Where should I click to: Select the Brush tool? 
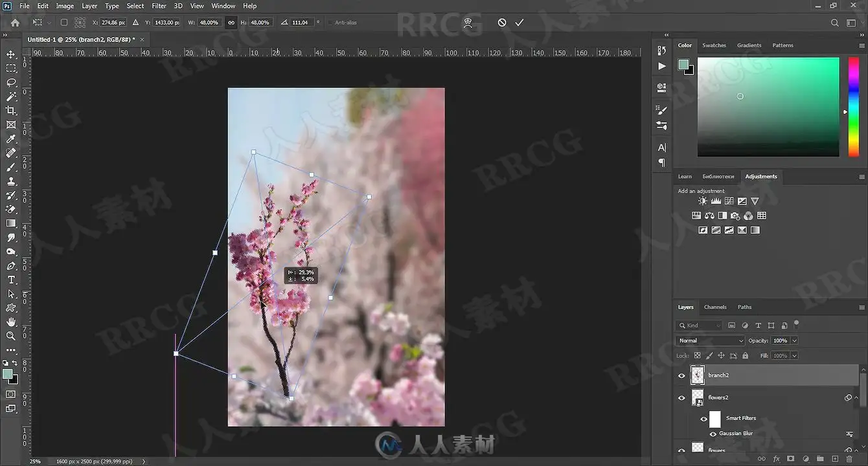point(11,168)
